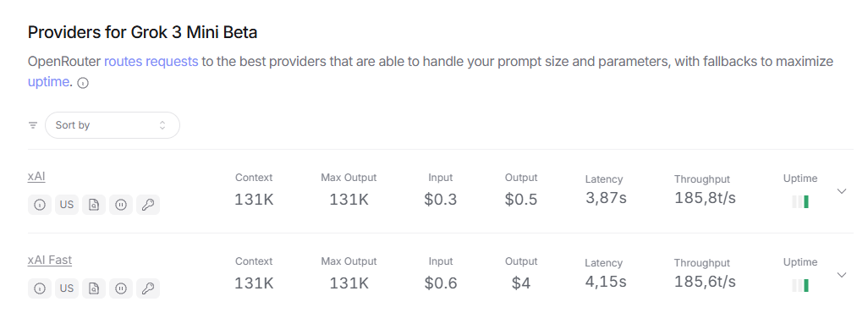The width and height of the screenshot is (868, 335).
Task: Click the info icon in xAI Fast row
Action: pos(39,288)
